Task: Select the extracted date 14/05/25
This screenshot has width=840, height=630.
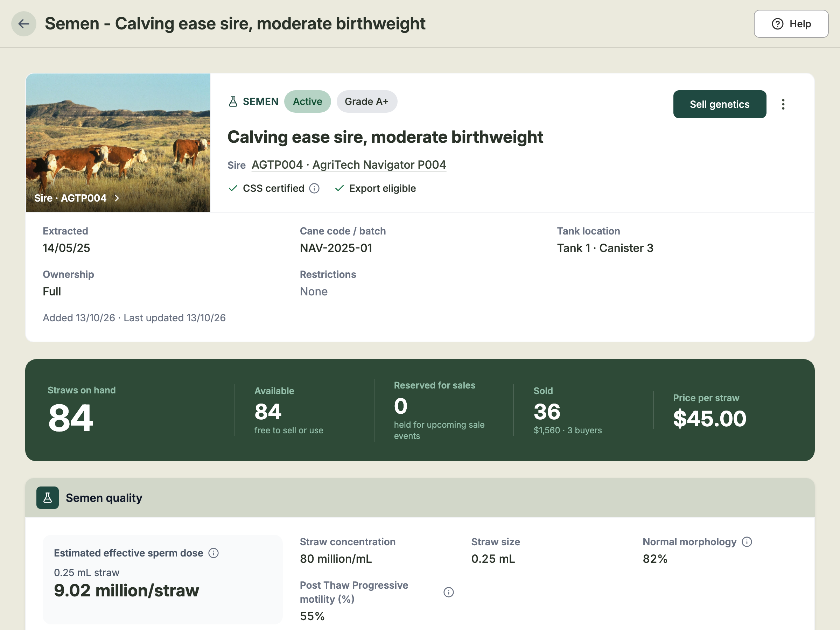Action: 66,248
